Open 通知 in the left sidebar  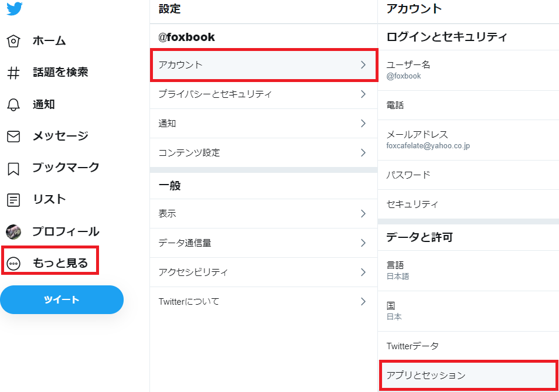[x=43, y=104]
